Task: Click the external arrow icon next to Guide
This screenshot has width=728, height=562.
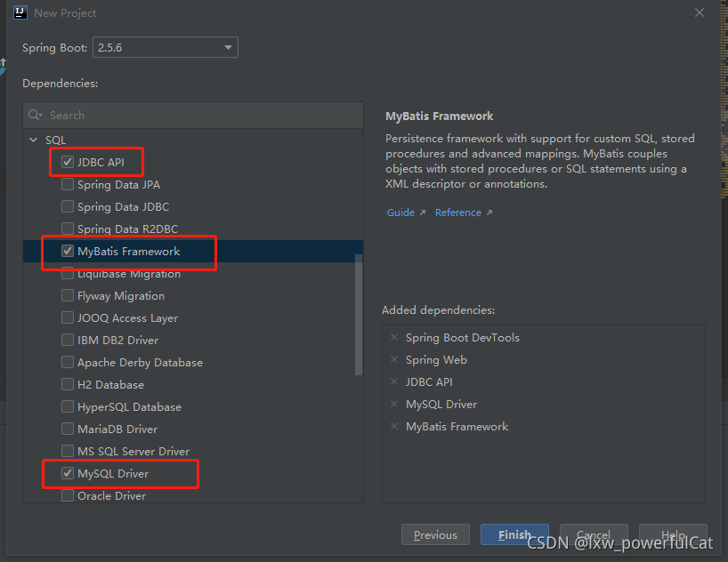Action: [423, 213]
